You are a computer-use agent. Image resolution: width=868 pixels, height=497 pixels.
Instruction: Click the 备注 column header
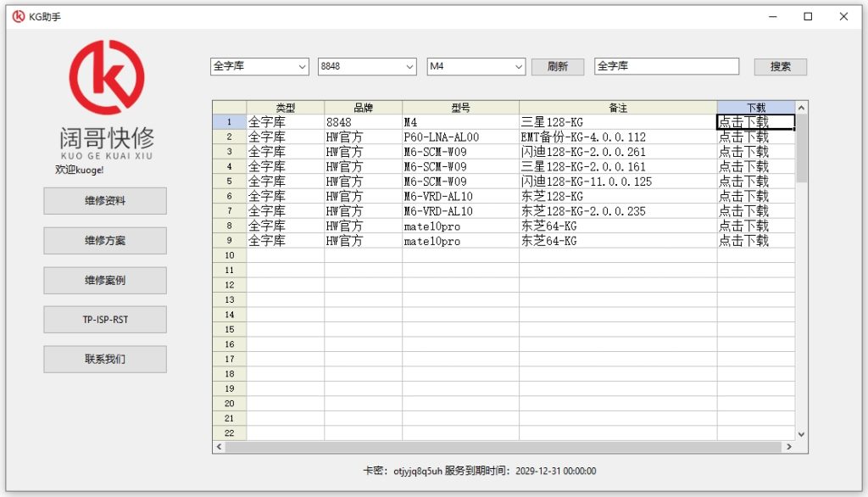[x=618, y=108]
